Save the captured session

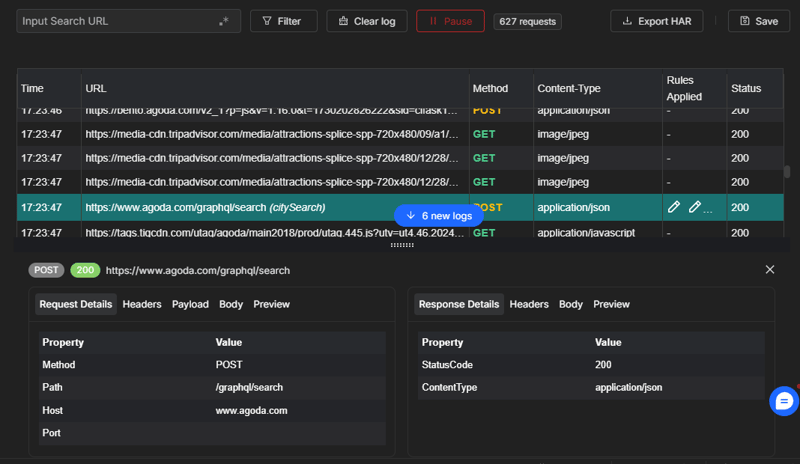(758, 21)
